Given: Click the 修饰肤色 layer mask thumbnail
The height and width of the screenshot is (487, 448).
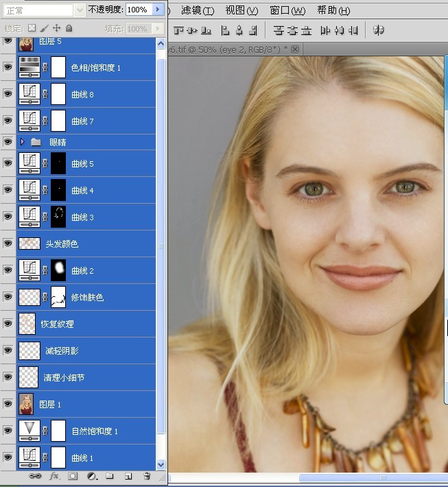Looking at the screenshot, I should [x=58, y=297].
